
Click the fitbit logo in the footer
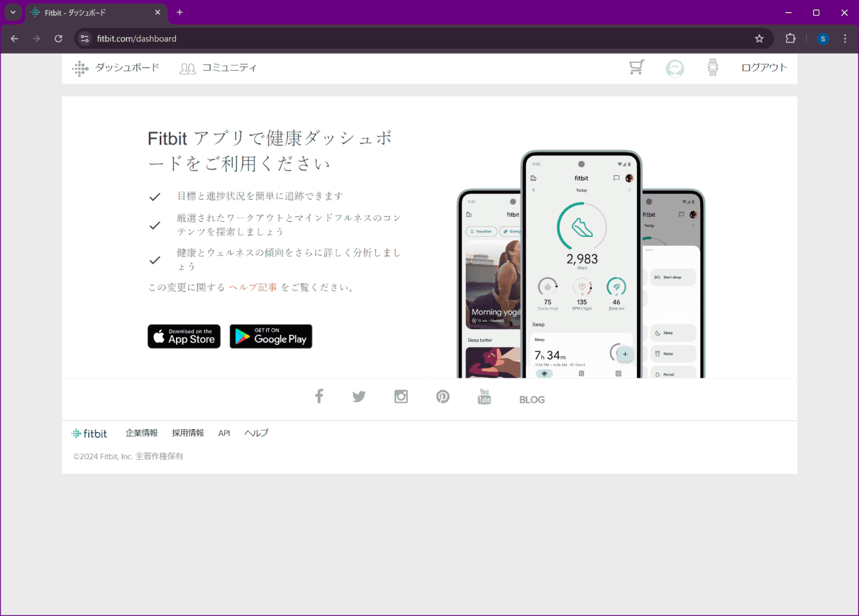[x=89, y=433]
